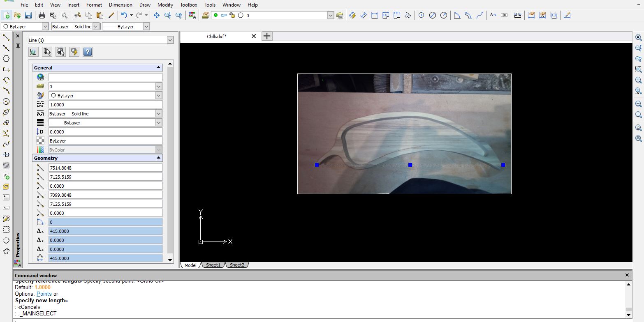This screenshot has height=322, width=644.
Task: Click Zoom In plus magnifier on right toolbar
Action: 638,104
